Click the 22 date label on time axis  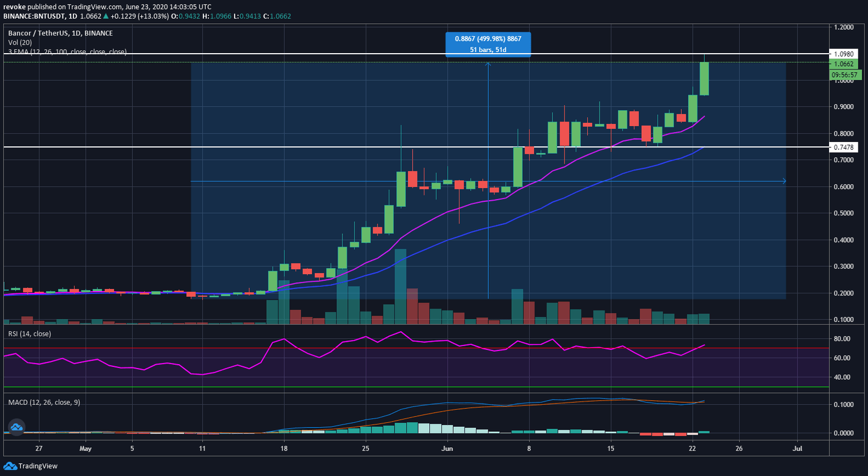(692, 449)
